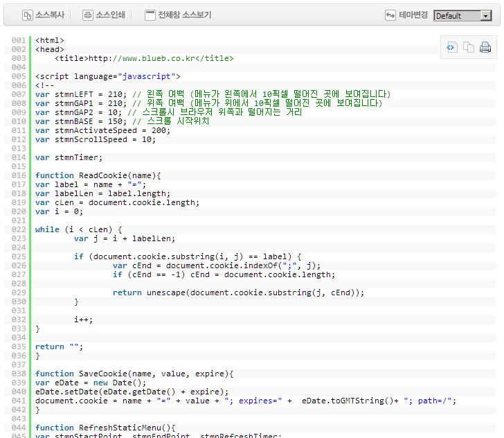Click the 소스복사 copy source icon
The width and height of the screenshot is (504, 438).
click(28, 15)
